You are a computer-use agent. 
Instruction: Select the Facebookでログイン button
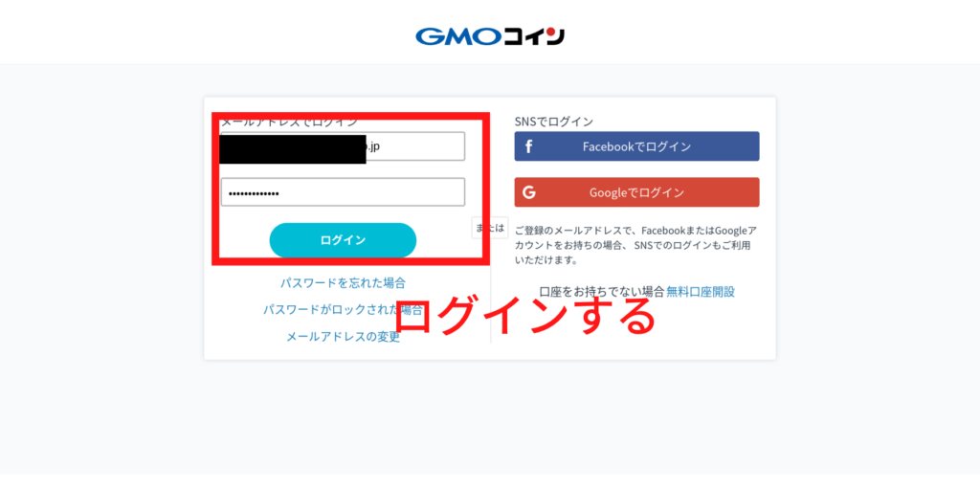pyautogui.click(x=636, y=146)
